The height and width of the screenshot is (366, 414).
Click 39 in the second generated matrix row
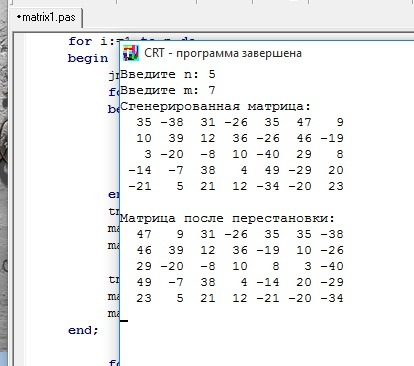[x=176, y=138]
